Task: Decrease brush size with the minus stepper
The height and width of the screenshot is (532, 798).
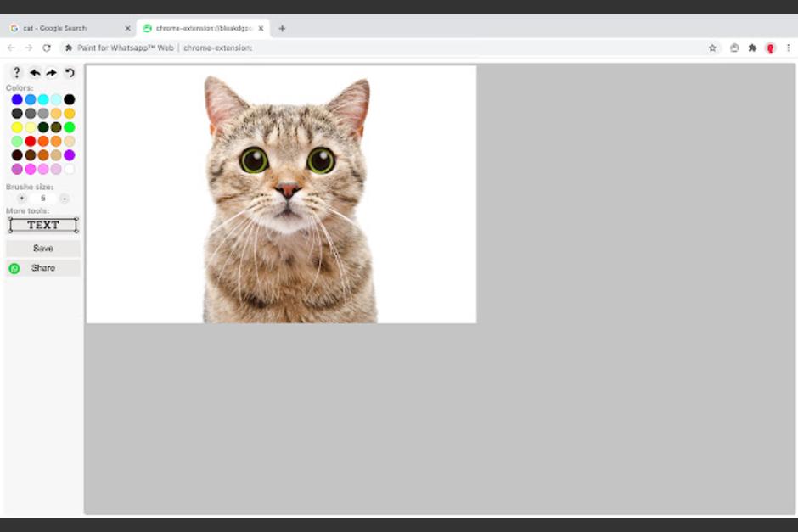Action: click(65, 198)
